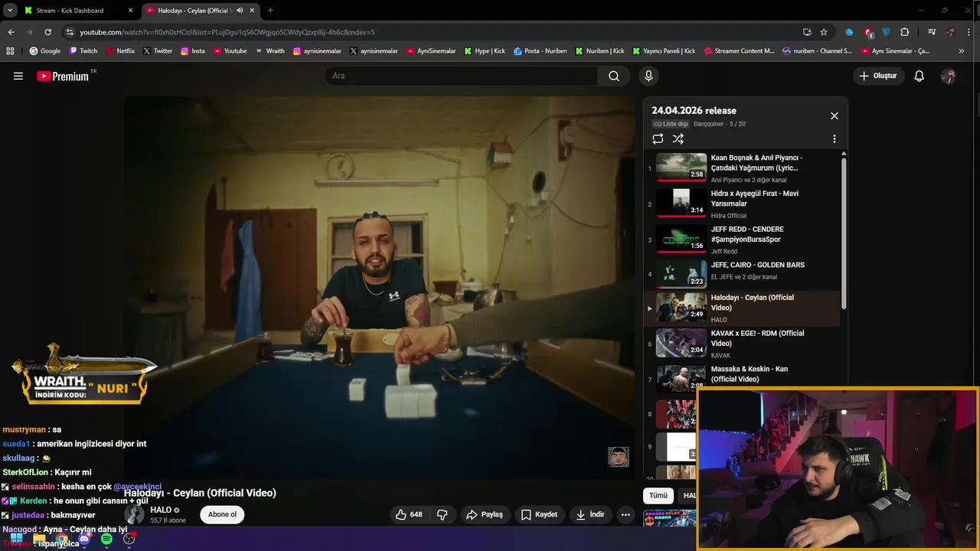980x551 pixels.
Task: Select Hidra x Ayşegül Fırat - Mavi Yansımalar
Action: pos(743,204)
